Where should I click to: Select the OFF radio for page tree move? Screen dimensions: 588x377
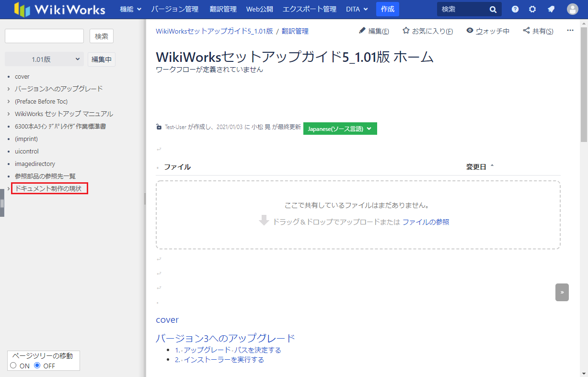point(37,365)
